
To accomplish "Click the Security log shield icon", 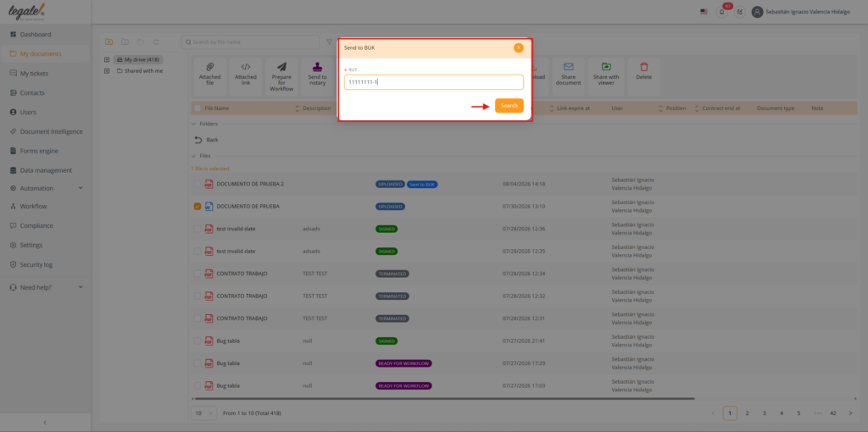I will (x=14, y=264).
